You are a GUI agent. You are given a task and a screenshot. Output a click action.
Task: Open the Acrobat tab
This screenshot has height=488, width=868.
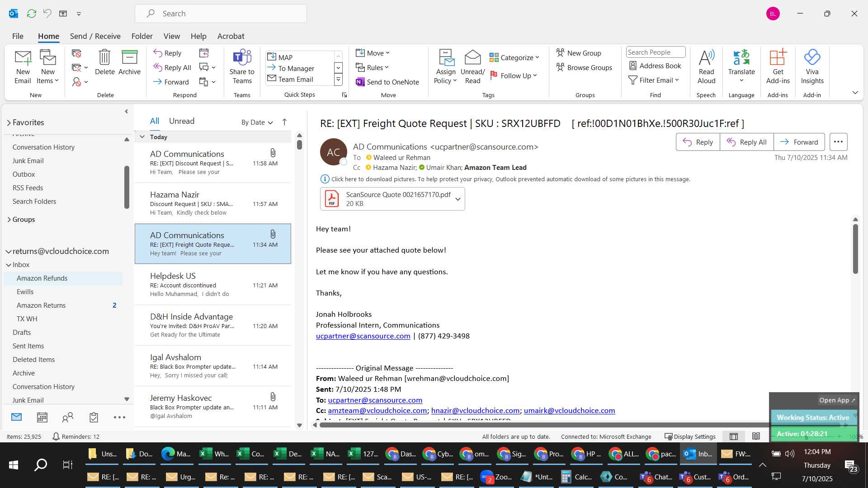click(x=231, y=36)
